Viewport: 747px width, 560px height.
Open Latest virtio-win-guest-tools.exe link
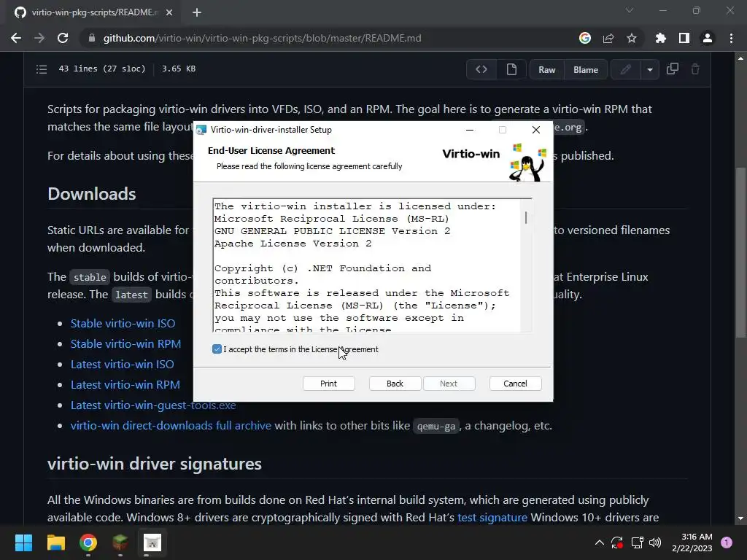[153, 405]
